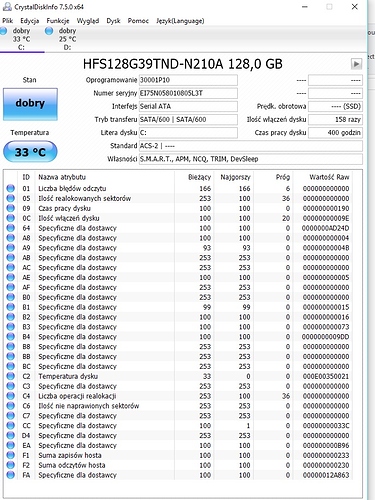Click the Oprogramowanie firmware field
375x500 pixels.
pos(188,80)
